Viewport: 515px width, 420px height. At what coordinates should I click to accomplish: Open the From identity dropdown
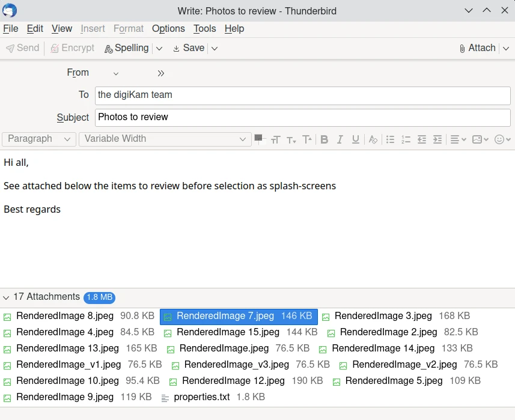(115, 73)
